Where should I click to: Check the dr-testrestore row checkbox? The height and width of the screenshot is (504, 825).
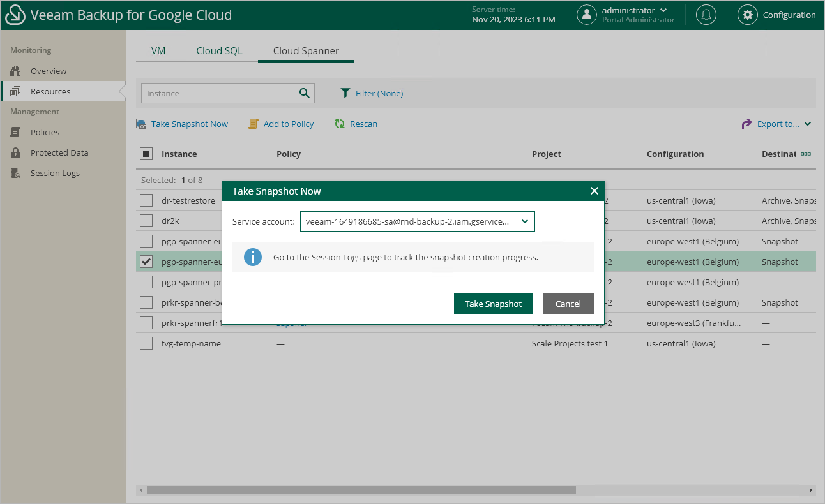[x=146, y=200]
